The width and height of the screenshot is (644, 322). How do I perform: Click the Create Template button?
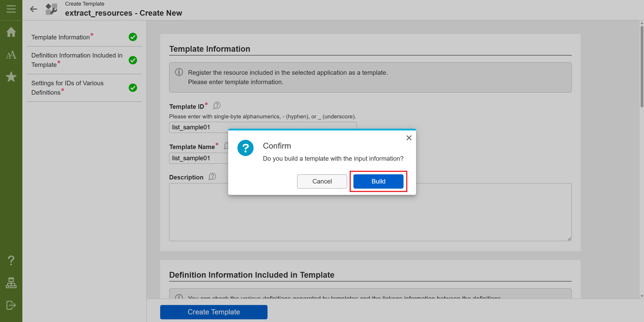pos(213,312)
